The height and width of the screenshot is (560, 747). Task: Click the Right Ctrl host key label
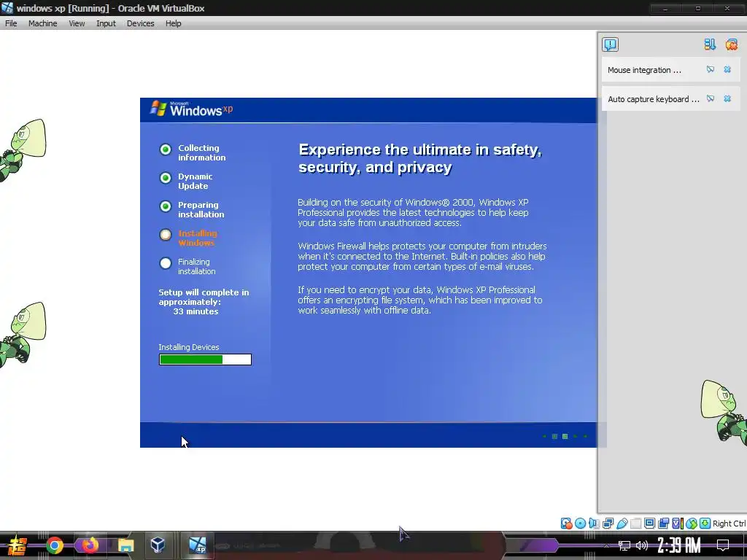tap(729, 524)
